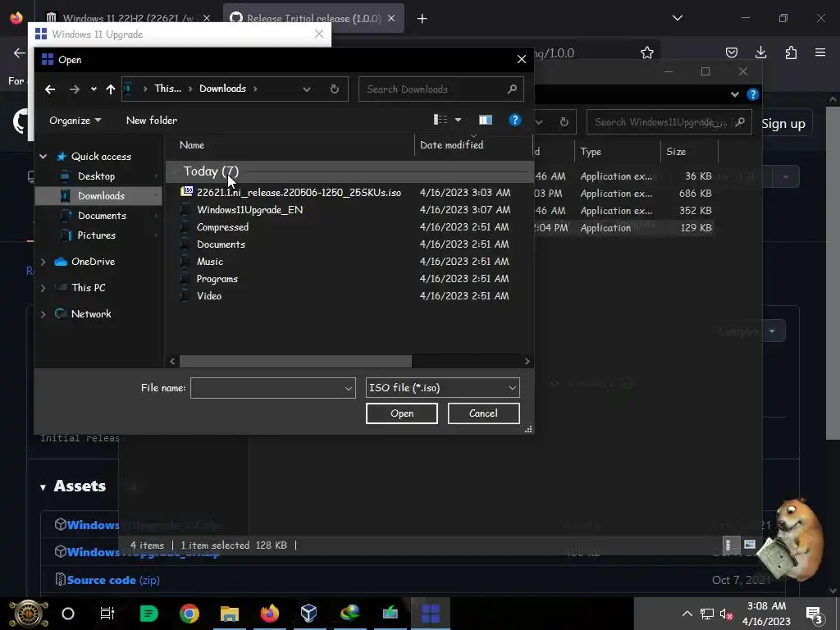The image size is (840, 630).
Task: Switch to Windows 11 22H2 tab
Action: pyautogui.click(x=127, y=18)
